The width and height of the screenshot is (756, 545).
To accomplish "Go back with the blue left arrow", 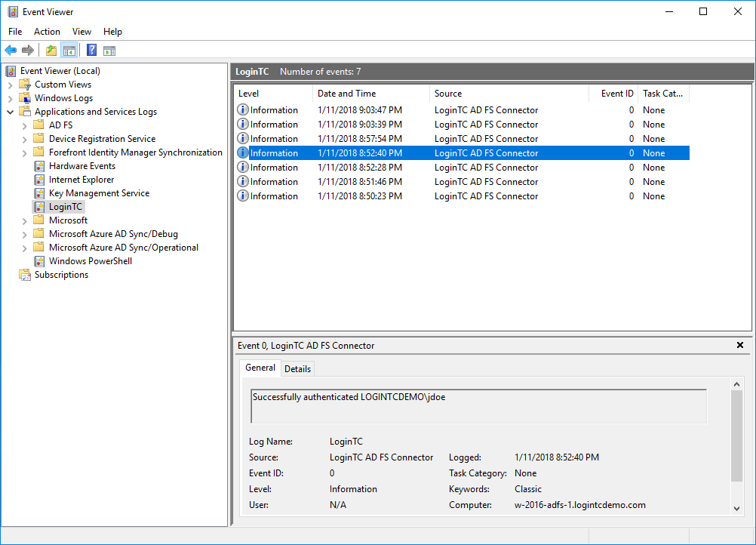I will [11, 50].
